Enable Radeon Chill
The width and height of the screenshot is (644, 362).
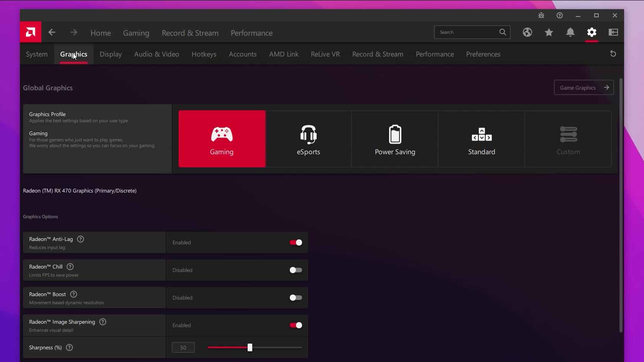pos(295,270)
